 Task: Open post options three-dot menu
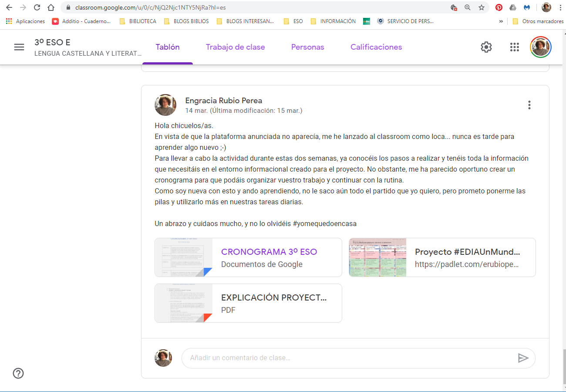(529, 105)
